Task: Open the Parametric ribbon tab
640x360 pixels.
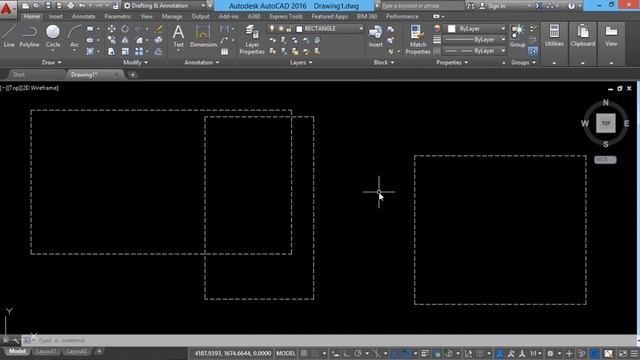Action: coord(118,16)
